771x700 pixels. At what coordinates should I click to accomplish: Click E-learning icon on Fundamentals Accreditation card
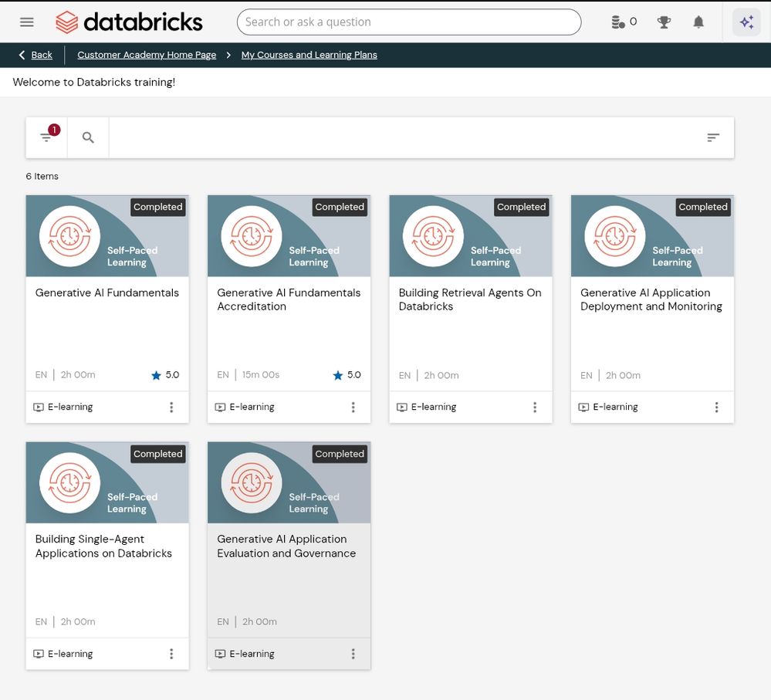pos(220,407)
